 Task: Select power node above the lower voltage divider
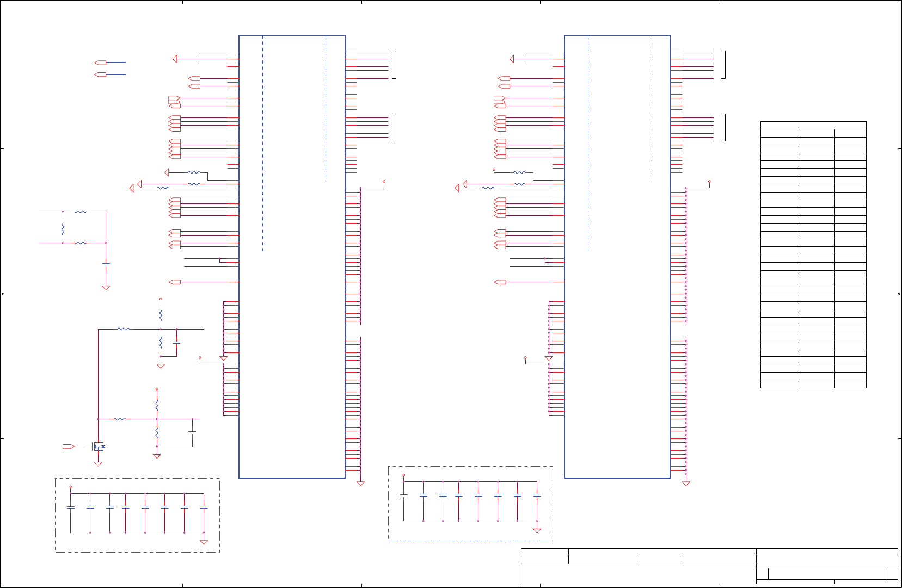coord(157,389)
